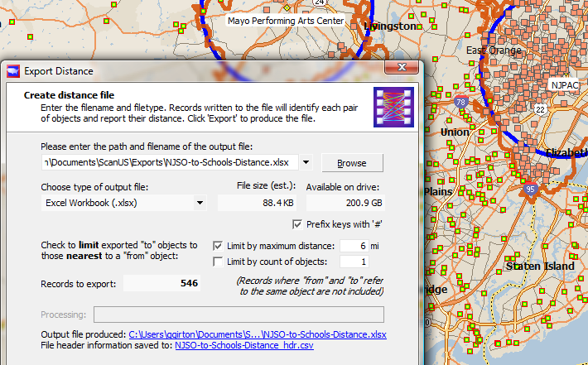Open the Excel Workbook (.xlsx) file type dropdown
Viewport: 588px width, 365px height.
click(x=199, y=203)
